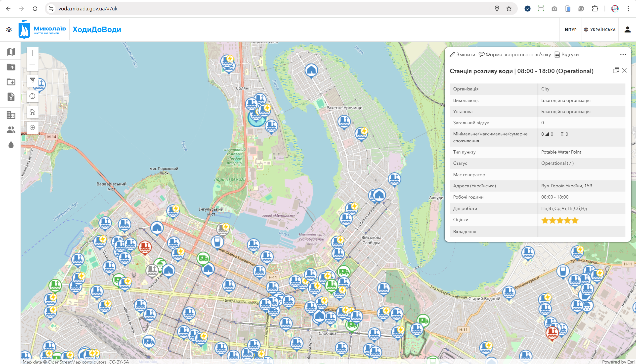The width and height of the screenshot is (636, 364).
Task: Click the add-feature plus-circle tool on map
Action: (32, 127)
